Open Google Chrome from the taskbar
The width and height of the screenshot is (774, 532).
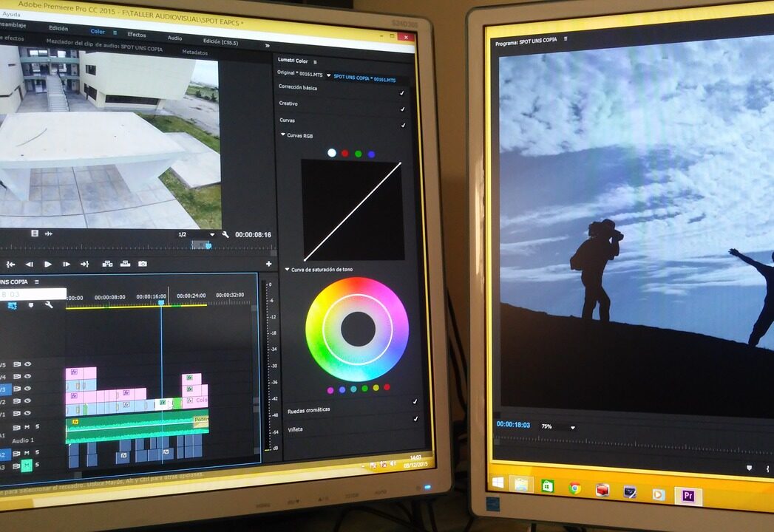[574, 488]
